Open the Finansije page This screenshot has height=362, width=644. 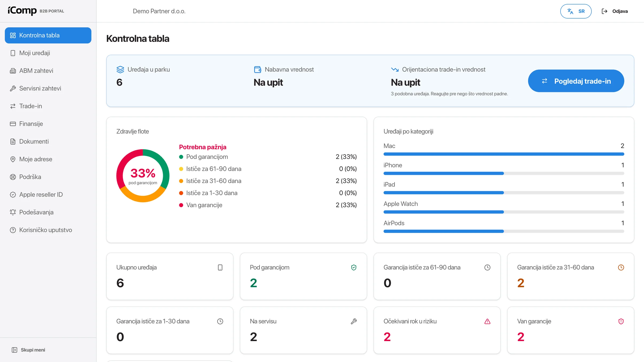pyautogui.click(x=48, y=124)
